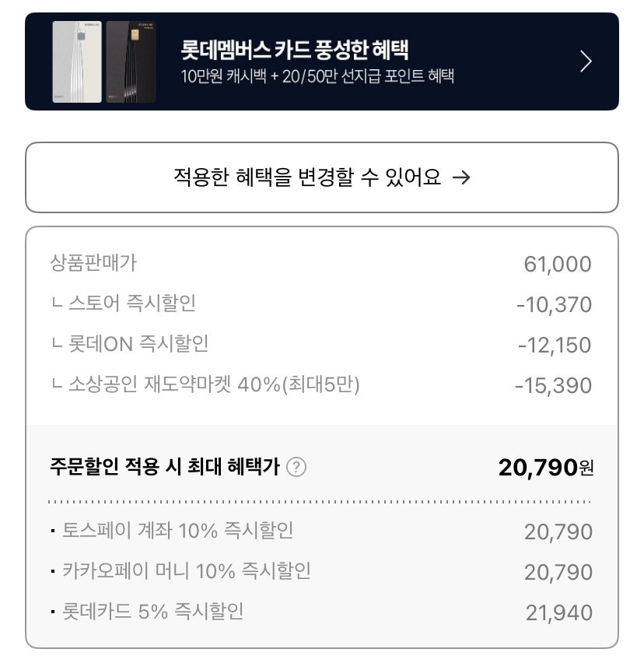
Task: Click the black Lotte card image
Action: [131, 61]
